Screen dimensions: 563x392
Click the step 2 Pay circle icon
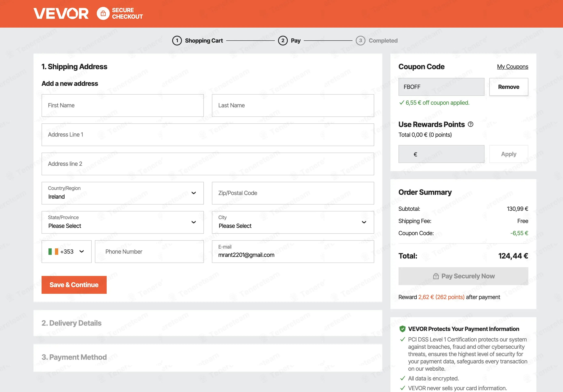click(283, 41)
